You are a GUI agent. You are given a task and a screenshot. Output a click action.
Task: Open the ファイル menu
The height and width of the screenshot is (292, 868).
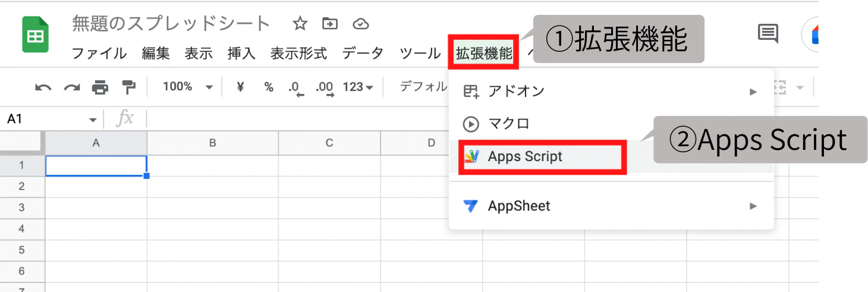tap(99, 54)
